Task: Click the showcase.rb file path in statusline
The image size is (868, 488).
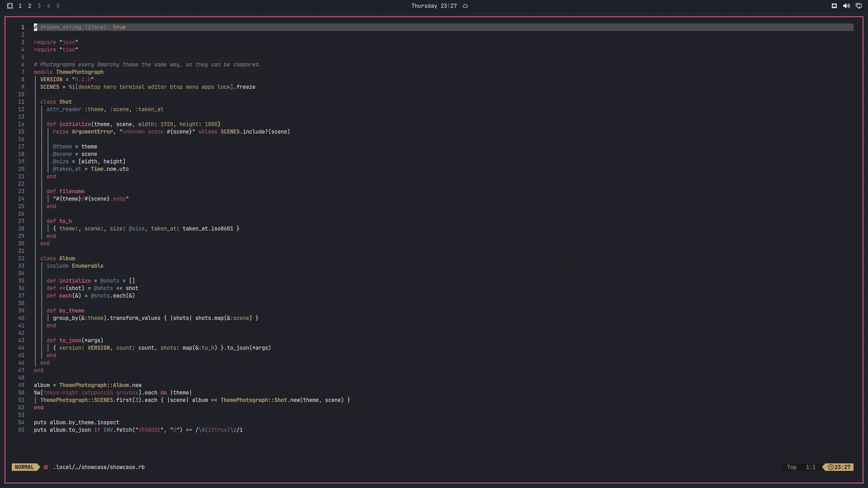Action: click(x=99, y=467)
